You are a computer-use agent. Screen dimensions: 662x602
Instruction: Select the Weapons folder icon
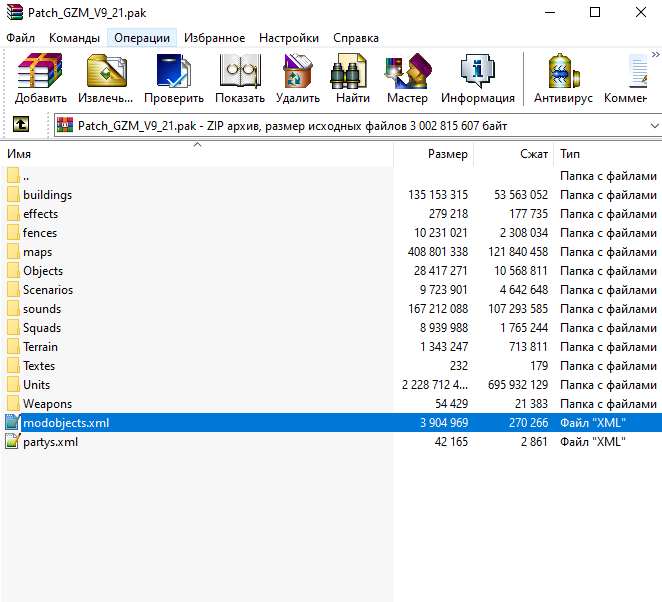click(13, 404)
